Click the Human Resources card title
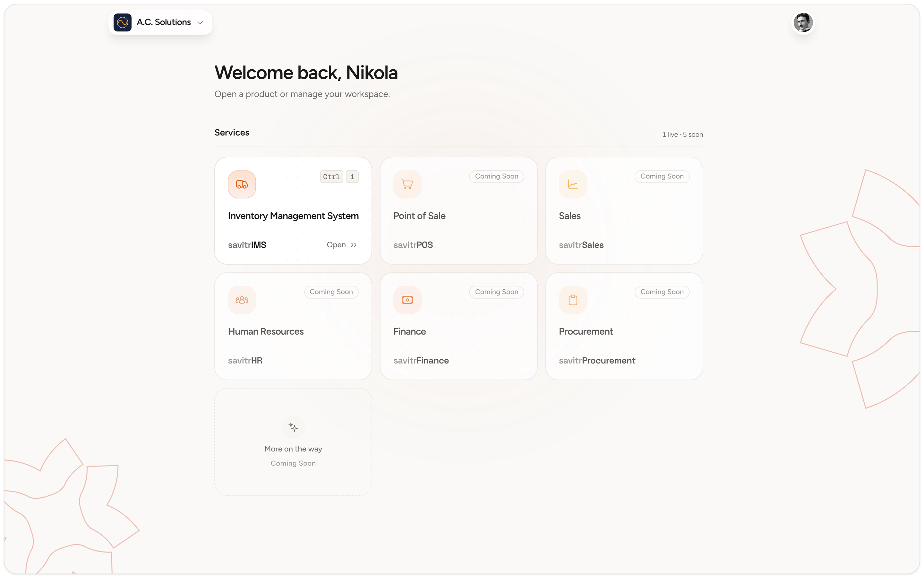The width and height of the screenshot is (924, 578). point(266,331)
